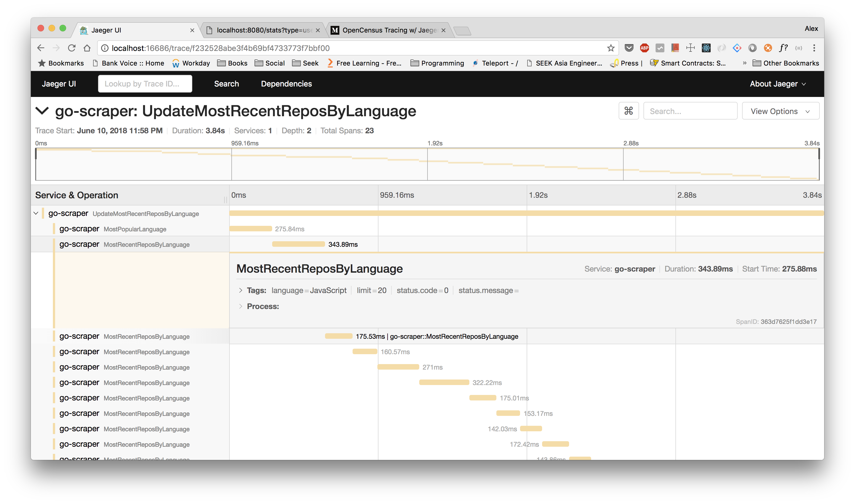Open Smart Contracts bookmark
The height and width of the screenshot is (504, 855).
[688, 63]
